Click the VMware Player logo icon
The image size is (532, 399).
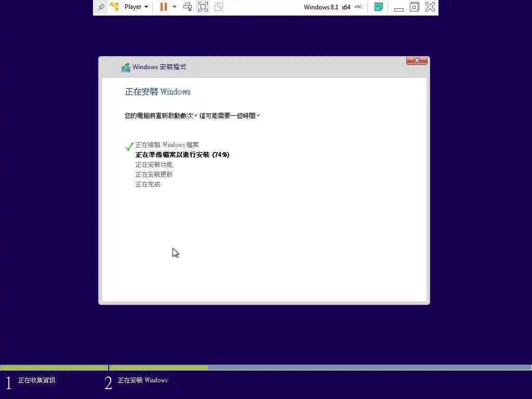tap(115, 7)
